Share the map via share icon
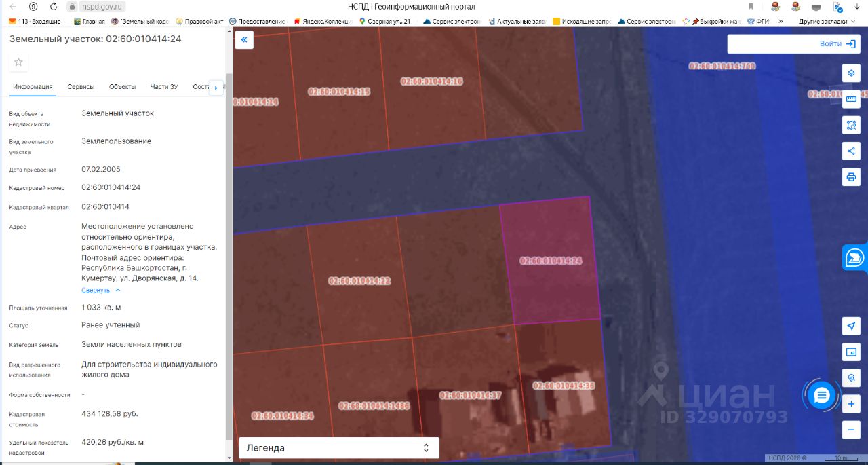The width and height of the screenshot is (868, 465). click(851, 151)
